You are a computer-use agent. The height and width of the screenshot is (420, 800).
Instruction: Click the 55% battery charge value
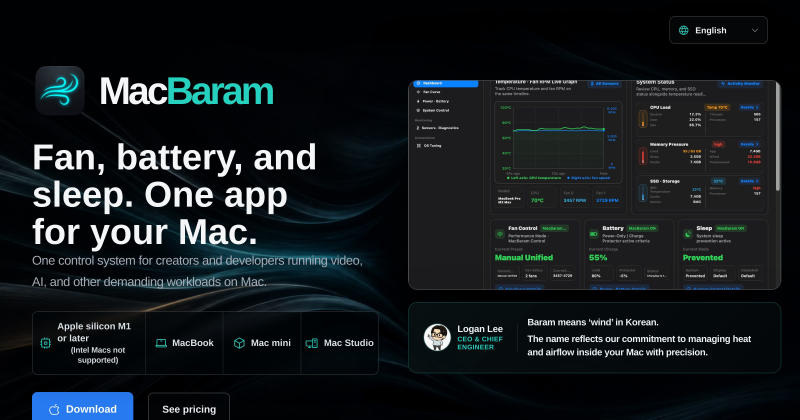(598, 258)
